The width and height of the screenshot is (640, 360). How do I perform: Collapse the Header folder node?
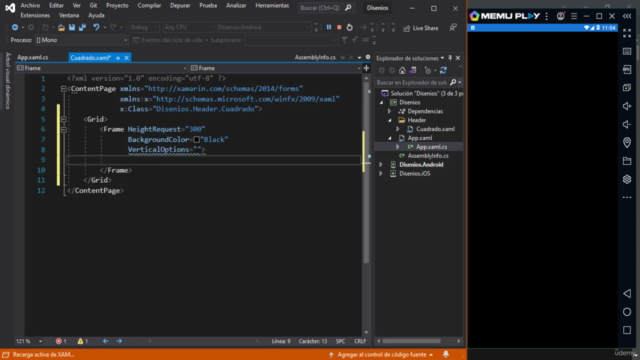pyautogui.click(x=390, y=120)
